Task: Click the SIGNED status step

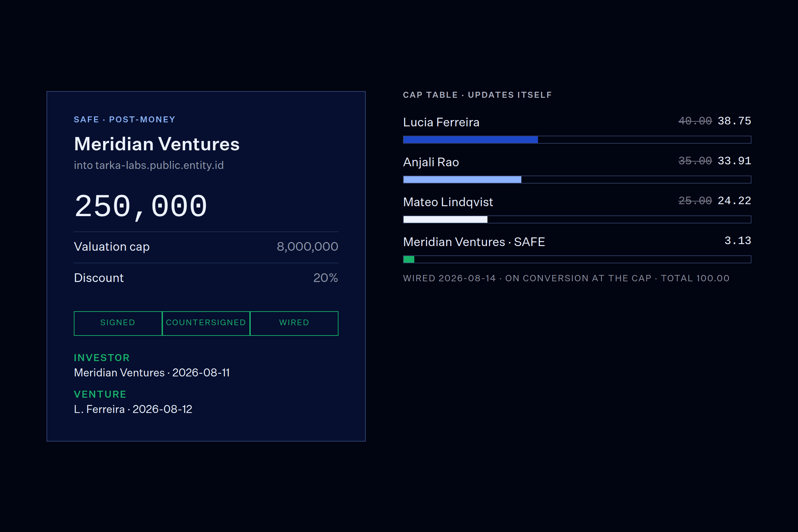Action: [x=118, y=323]
